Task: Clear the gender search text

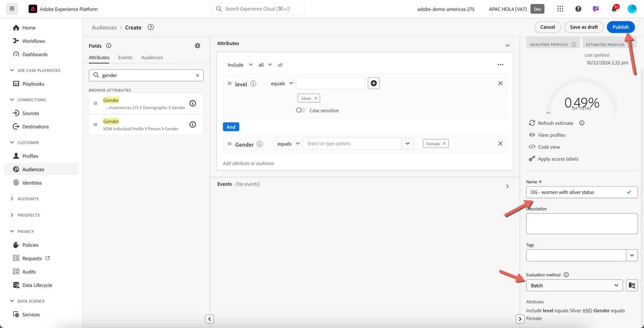Action: [x=198, y=75]
